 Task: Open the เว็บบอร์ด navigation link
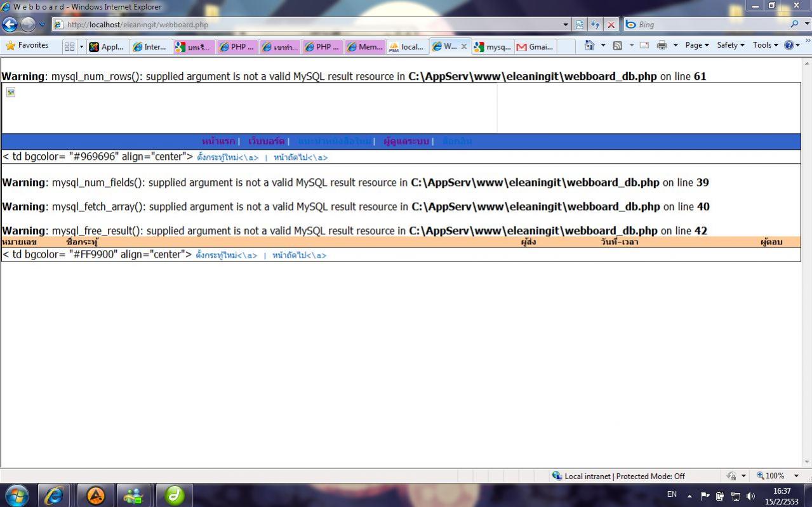point(266,141)
